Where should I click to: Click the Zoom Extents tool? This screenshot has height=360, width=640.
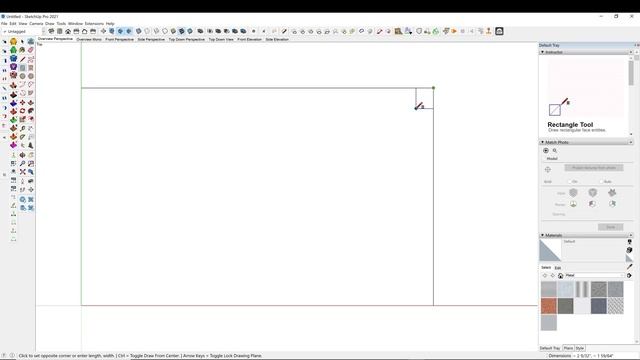coord(22,172)
